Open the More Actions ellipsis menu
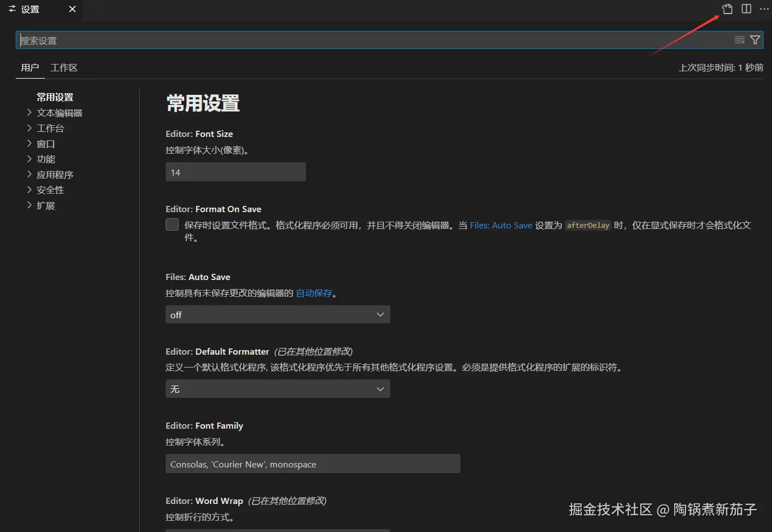Viewport: 772px width, 532px height. [764, 9]
